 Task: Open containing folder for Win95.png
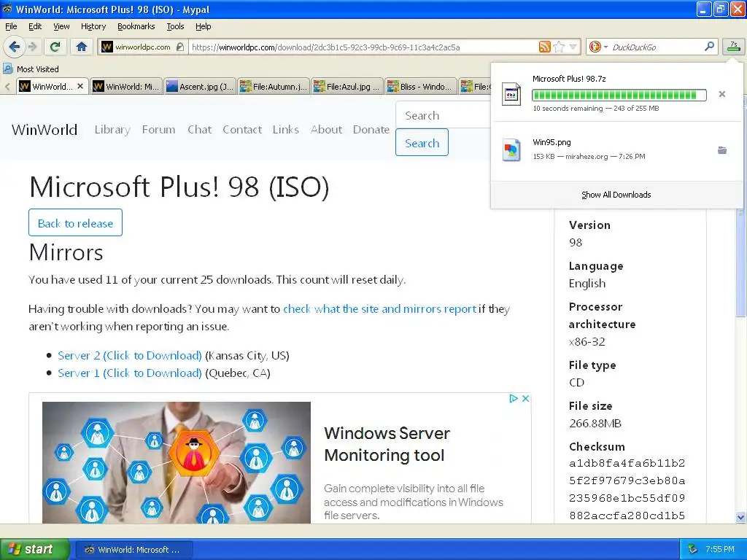(x=721, y=150)
